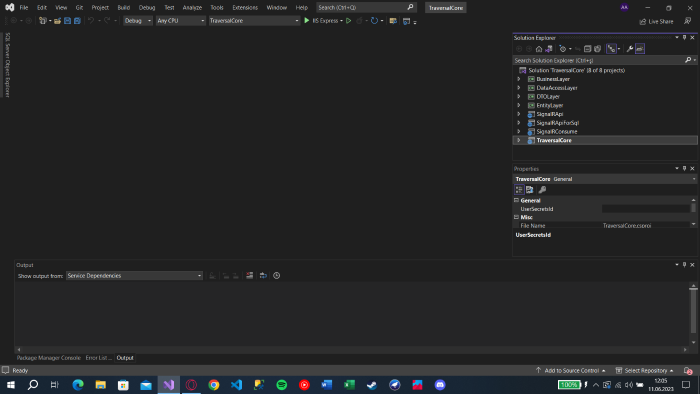Image resolution: width=700 pixels, height=394 pixels.
Task: Click the Open File folder icon
Action: [57, 21]
